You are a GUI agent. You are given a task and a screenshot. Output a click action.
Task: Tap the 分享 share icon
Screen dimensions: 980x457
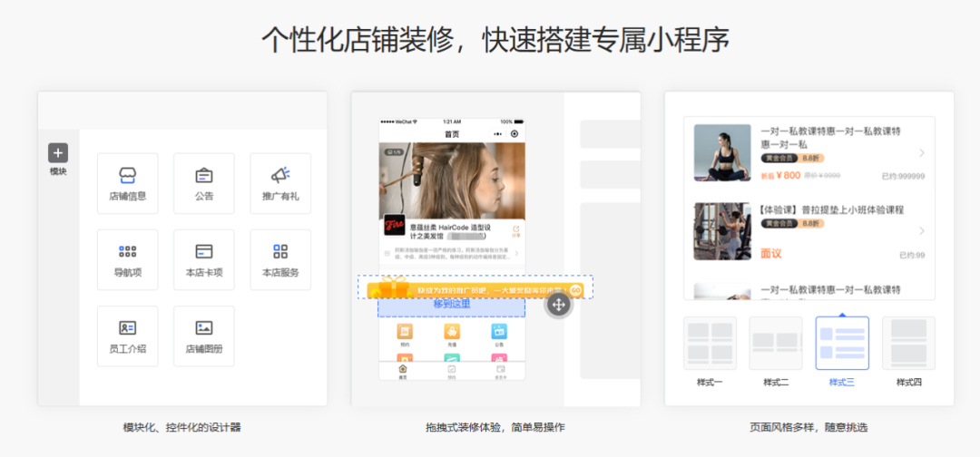coord(515,231)
